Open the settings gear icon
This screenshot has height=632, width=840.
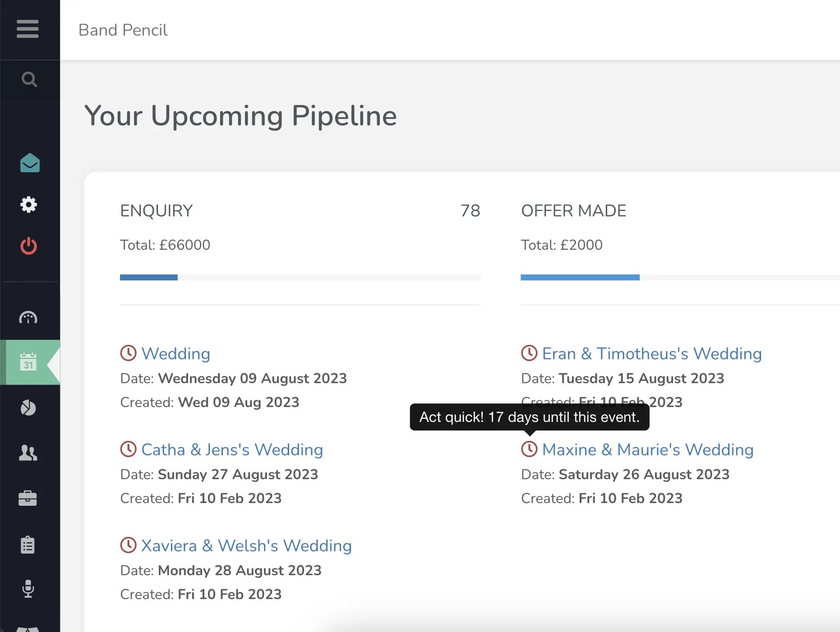click(29, 205)
